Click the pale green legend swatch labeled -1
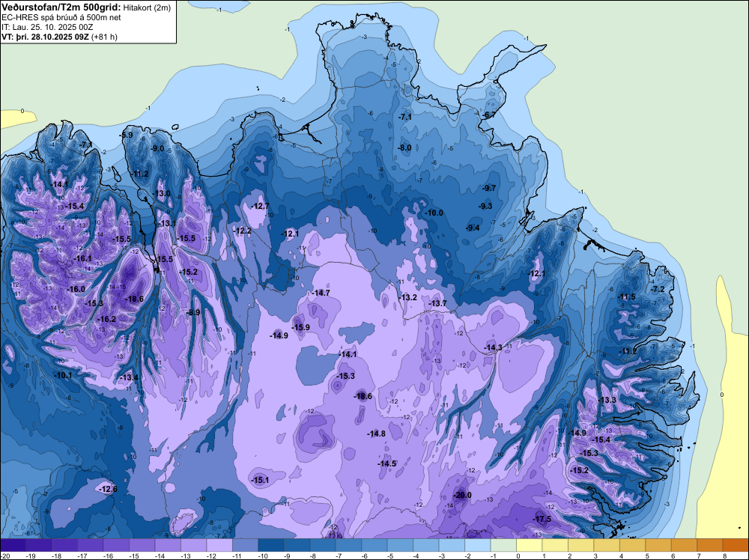This screenshot has height=560, width=749. 503,545
